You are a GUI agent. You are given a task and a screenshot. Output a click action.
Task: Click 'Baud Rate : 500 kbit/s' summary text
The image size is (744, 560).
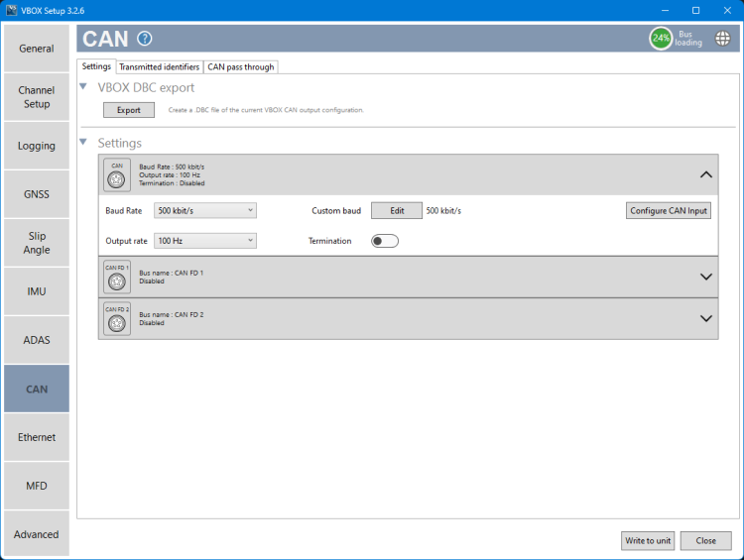click(172, 167)
